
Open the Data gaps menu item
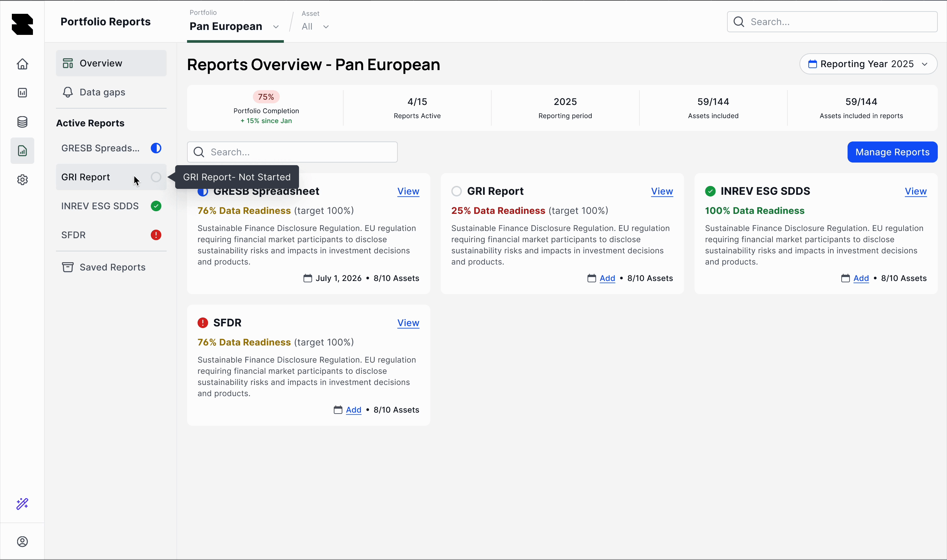[111, 92]
